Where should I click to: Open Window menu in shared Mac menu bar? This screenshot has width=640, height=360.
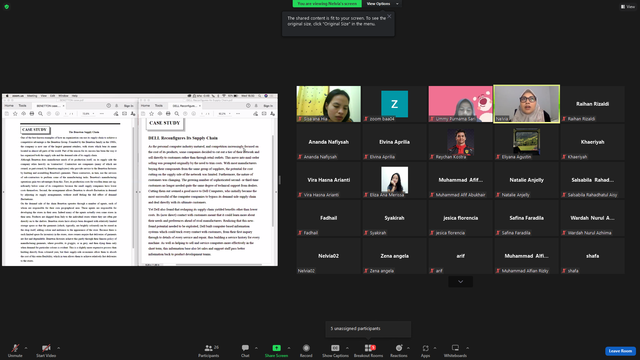pos(63,96)
